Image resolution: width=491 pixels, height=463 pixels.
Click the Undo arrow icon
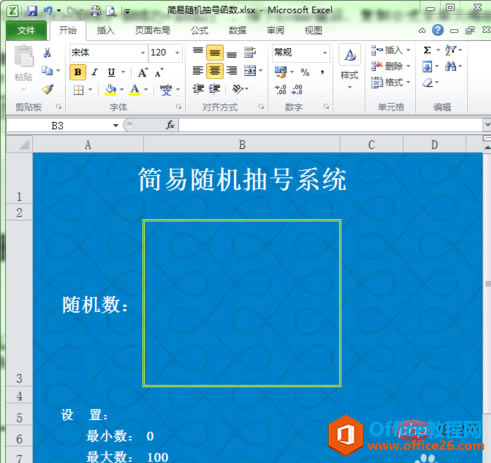click(x=48, y=11)
